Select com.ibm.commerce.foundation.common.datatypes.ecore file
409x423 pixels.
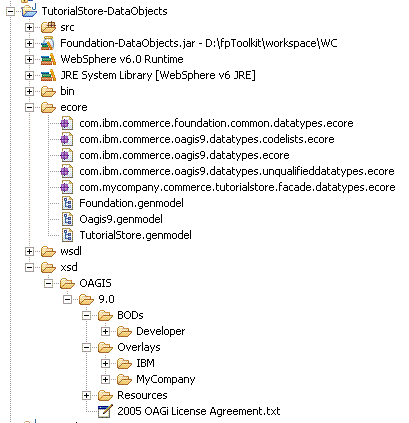pyautogui.click(x=216, y=123)
